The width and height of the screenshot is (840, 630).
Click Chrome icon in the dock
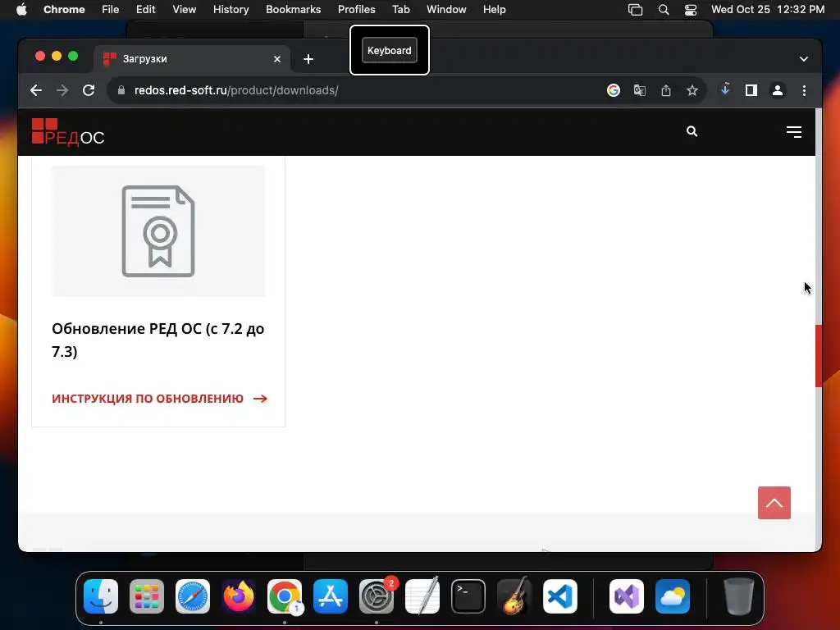(285, 596)
